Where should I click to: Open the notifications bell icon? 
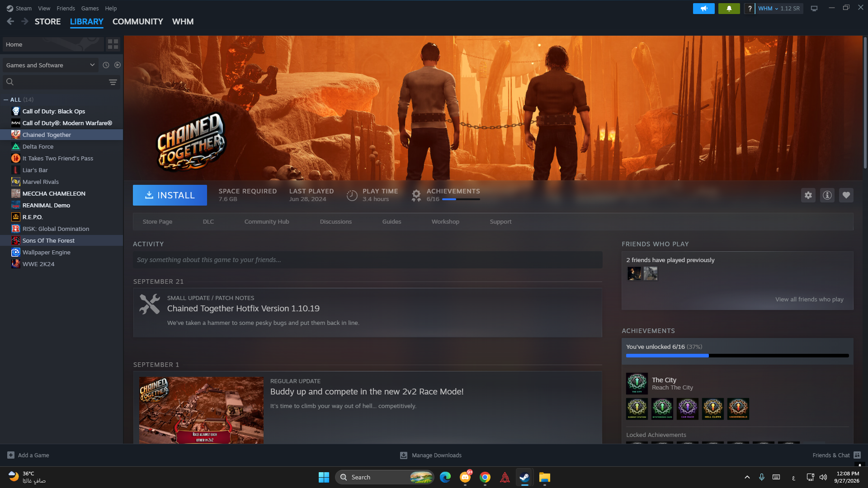729,9
